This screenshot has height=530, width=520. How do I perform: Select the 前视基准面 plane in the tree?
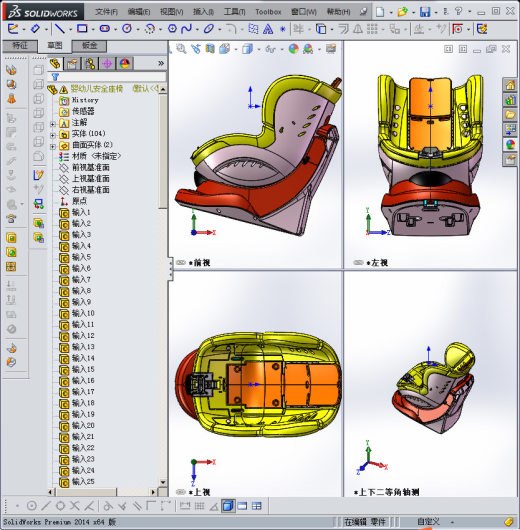tap(91, 167)
